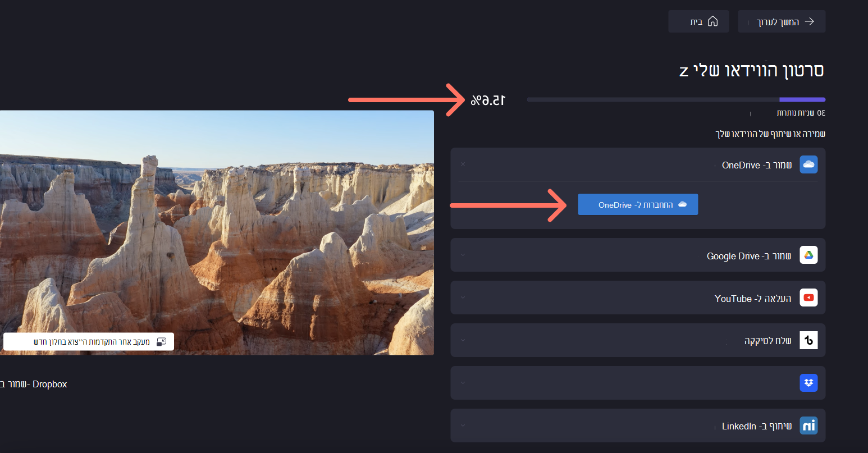Expand the YouTube upload option
The width and height of the screenshot is (868, 453).
[463, 298]
